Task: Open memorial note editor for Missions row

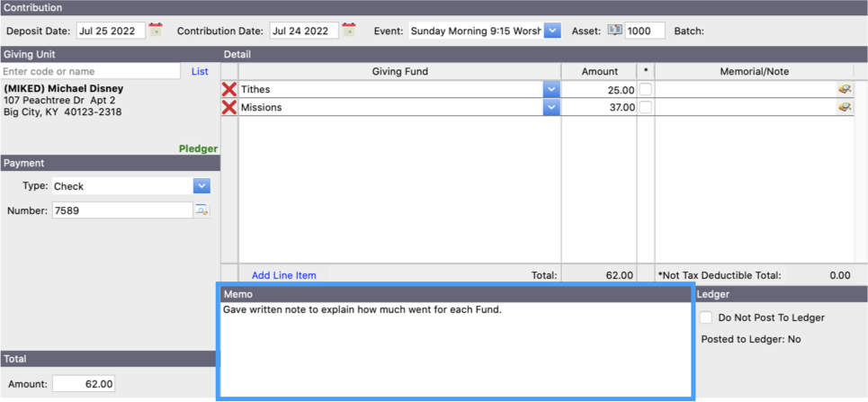Action: point(845,107)
